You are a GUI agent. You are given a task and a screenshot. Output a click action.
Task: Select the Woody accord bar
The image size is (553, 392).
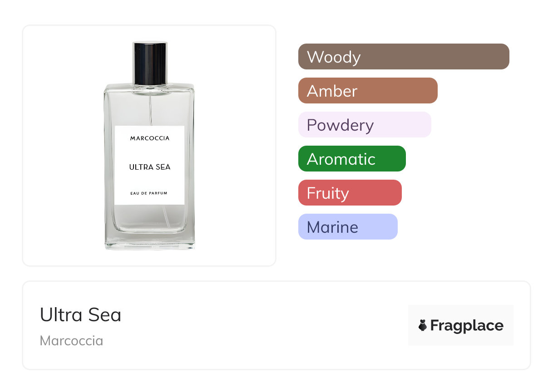pos(403,57)
